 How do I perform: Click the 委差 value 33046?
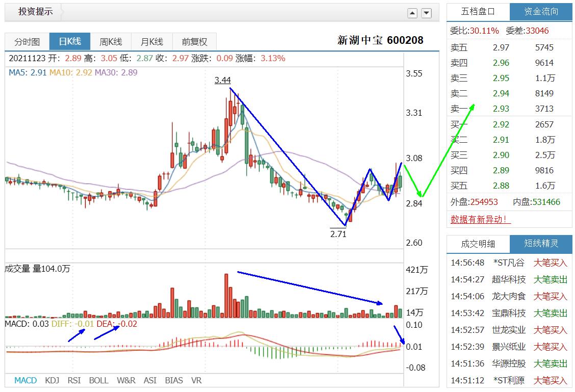click(537, 31)
